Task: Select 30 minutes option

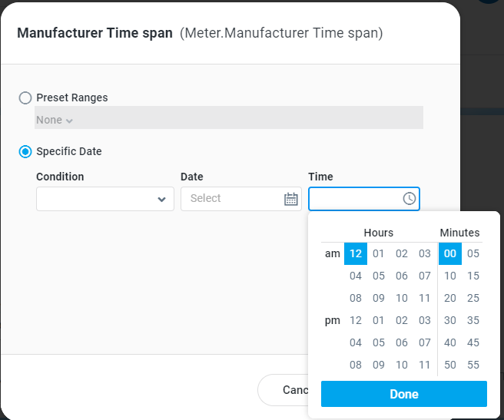Action: click(450, 321)
